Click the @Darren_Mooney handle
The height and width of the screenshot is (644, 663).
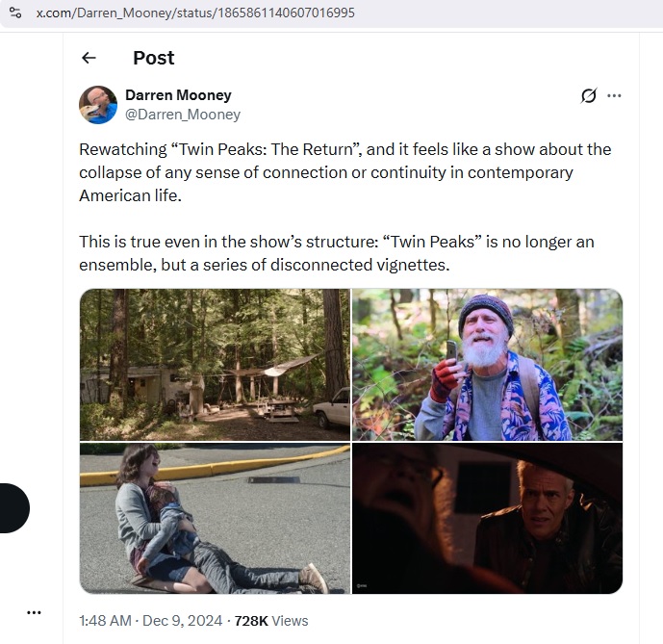(183, 115)
